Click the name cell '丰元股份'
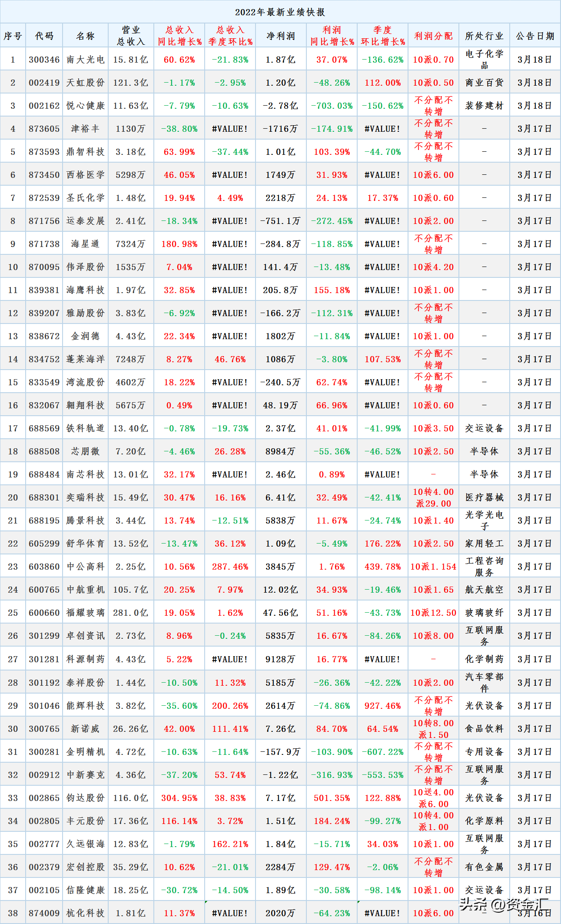 86,821
